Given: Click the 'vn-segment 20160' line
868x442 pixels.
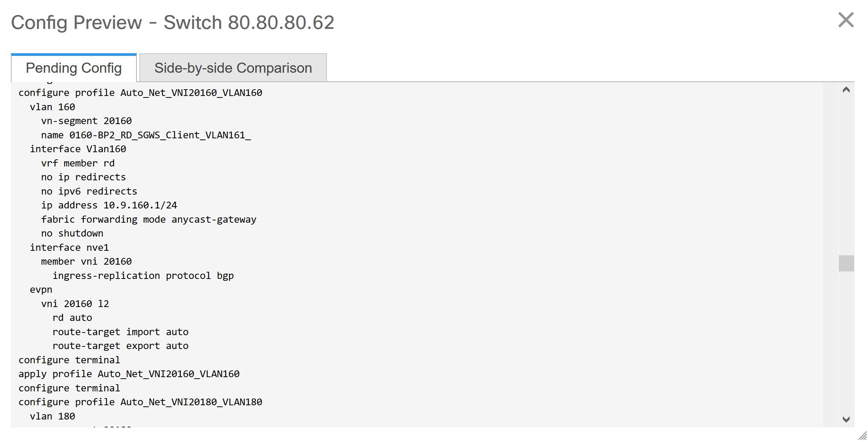Looking at the screenshot, I should tap(86, 121).
